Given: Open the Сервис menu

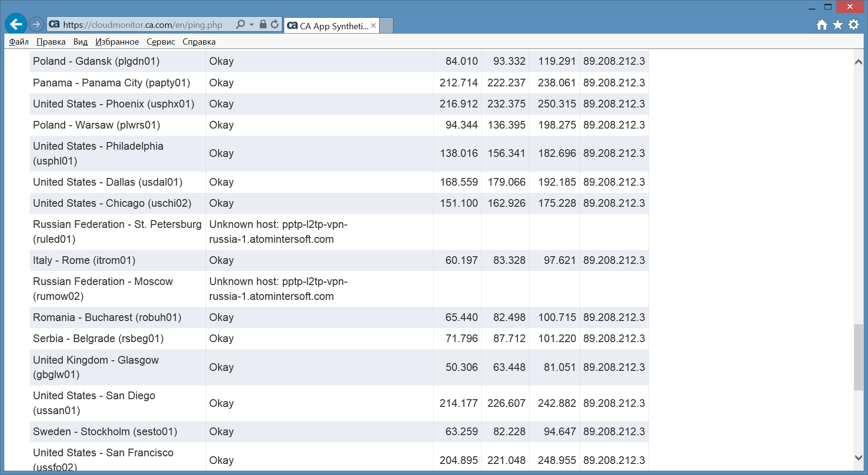Looking at the screenshot, I should tap(161, 42).
